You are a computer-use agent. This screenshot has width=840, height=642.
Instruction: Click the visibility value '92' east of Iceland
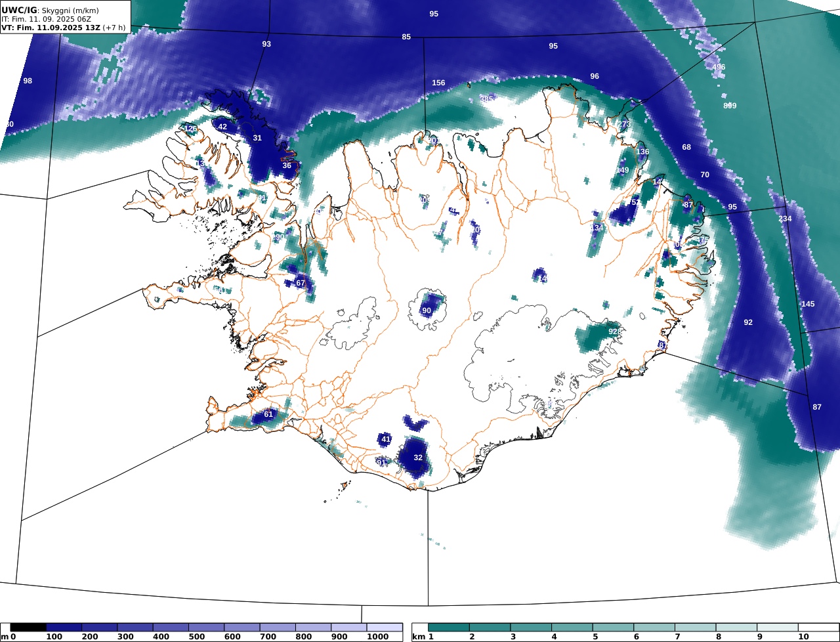(748, 322)
